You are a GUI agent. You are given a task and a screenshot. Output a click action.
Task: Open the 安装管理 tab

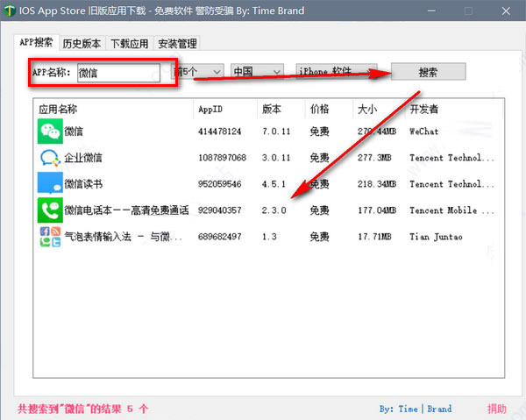pos(177,44)
